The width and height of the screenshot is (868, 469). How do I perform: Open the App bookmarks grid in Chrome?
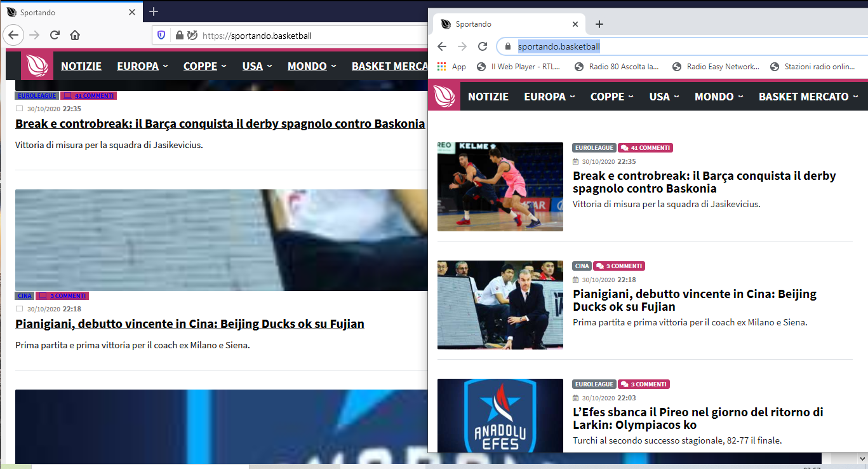click(x=451, y=66)
